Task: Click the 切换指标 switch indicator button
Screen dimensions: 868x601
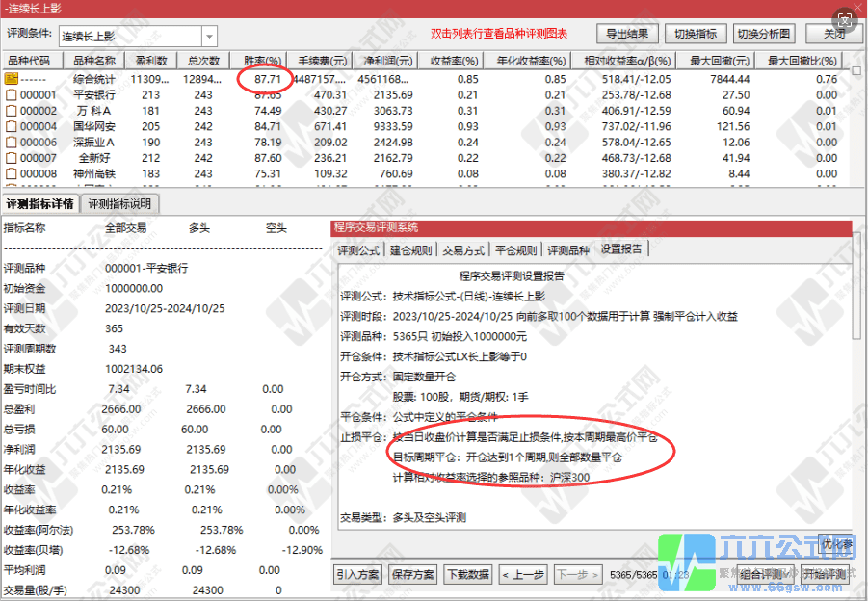Action: 696,32
